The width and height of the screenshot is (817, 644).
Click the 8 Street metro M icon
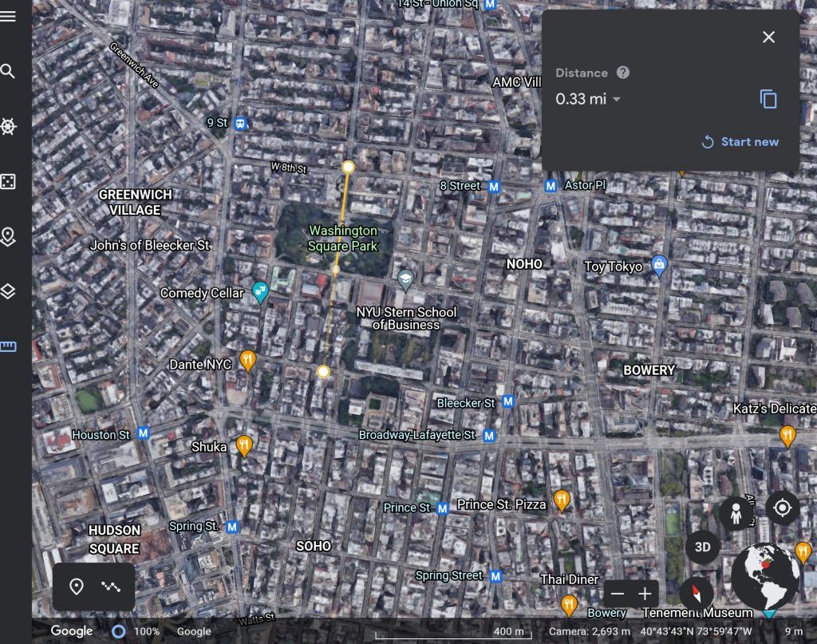coord(493,186)
